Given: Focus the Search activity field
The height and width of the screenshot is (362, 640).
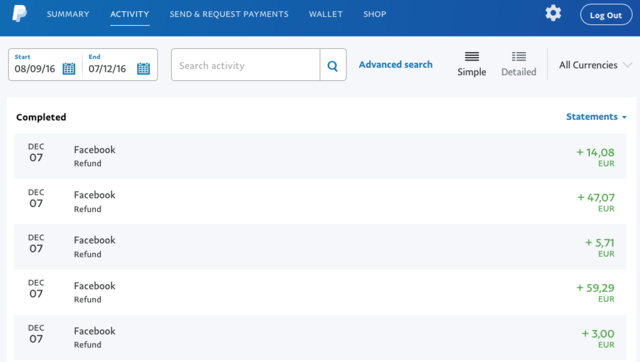Looking at the screenshot, I should click(x=246, y=65).
